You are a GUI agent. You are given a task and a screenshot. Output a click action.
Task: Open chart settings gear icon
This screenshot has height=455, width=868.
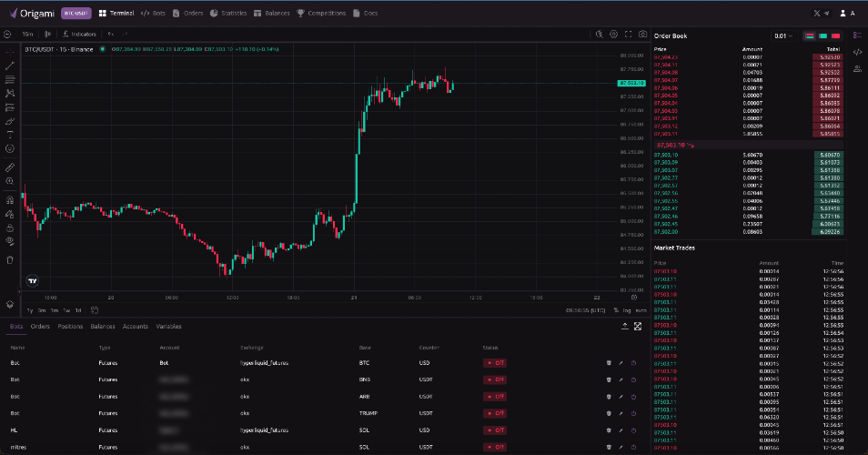614,35
